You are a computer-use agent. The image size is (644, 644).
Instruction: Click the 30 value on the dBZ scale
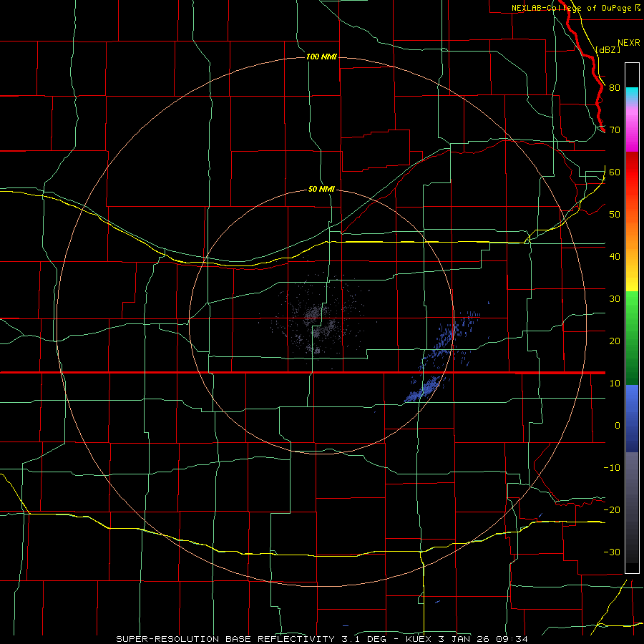615,299
